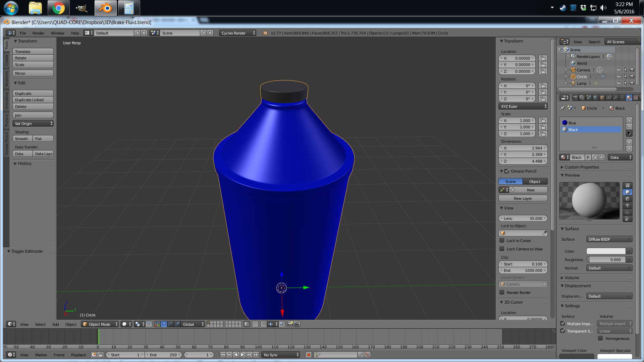
Task: Click the Duplicate Linked button
Action: pyautogui.click(x=33, y=100)
